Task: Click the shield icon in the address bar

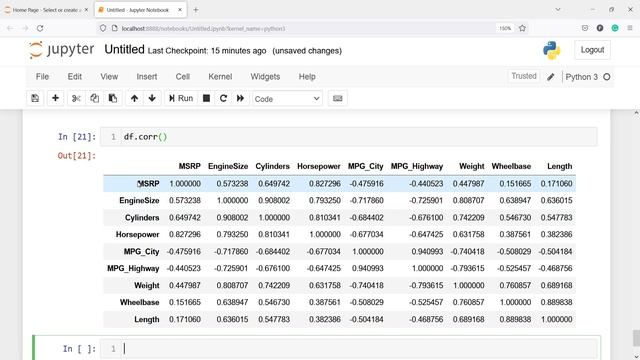Action: [103, 28]
